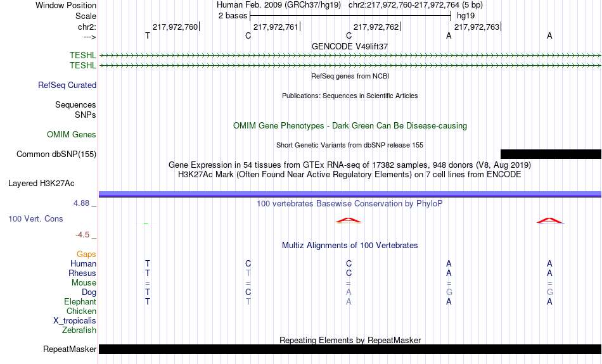
Task: Select the Zebrafish species row label
Action: [79, 330]
